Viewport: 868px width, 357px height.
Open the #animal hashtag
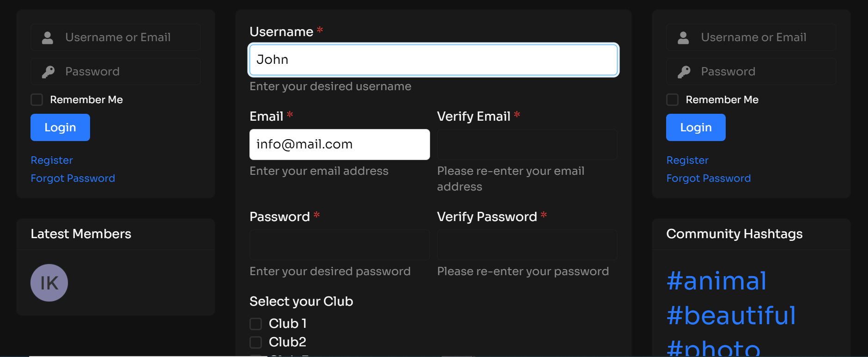716,281
